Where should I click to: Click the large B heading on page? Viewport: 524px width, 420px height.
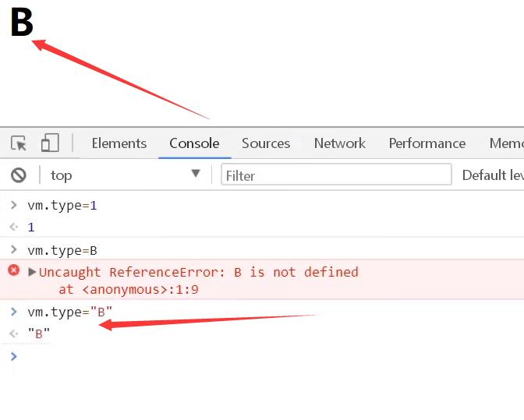click(21, 23)
